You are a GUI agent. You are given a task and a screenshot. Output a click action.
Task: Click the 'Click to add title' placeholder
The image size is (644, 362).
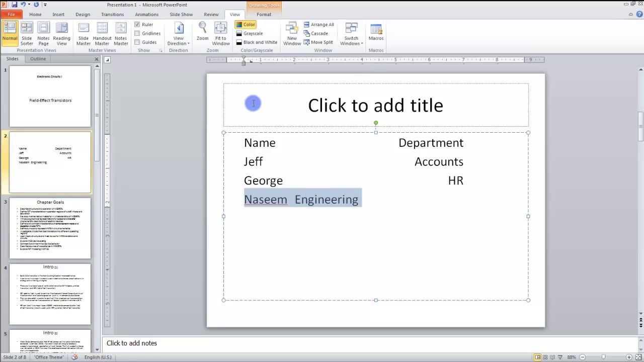(376, 105)
